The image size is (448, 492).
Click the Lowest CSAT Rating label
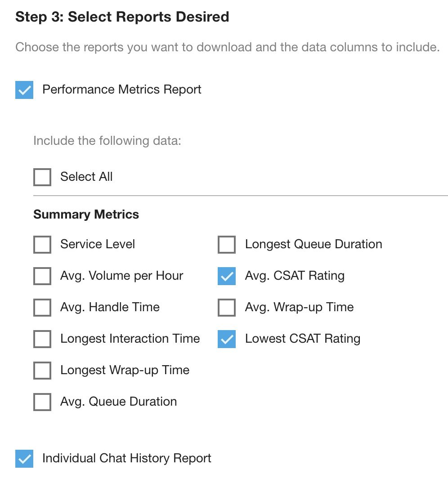click(302, 339)
